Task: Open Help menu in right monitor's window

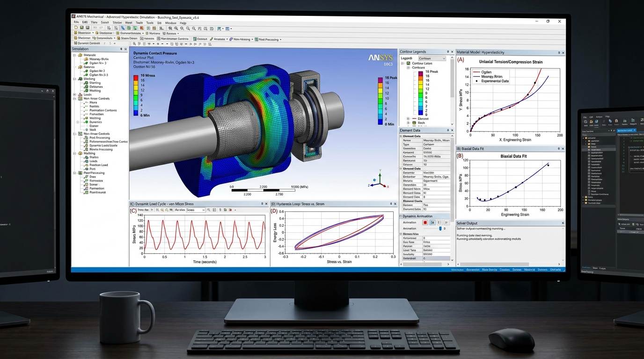Action: (x=607, y=116)
